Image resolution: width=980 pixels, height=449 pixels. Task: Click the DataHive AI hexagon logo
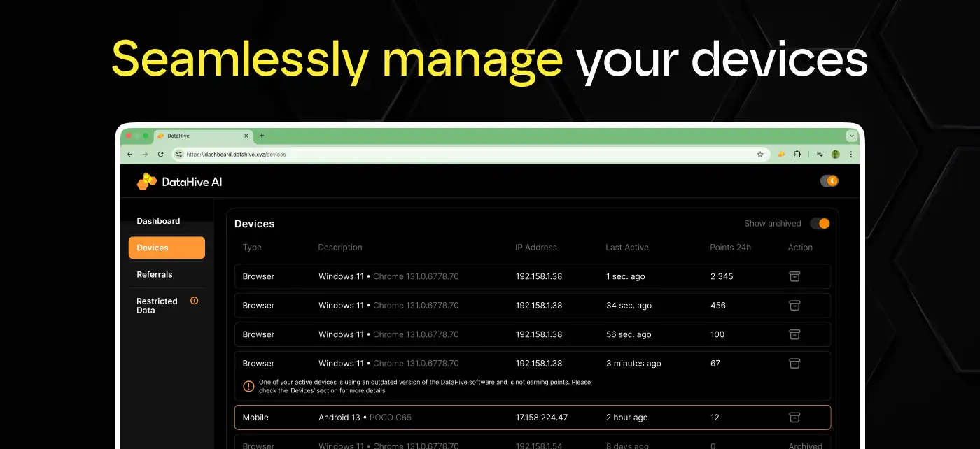tap(146, 182)
